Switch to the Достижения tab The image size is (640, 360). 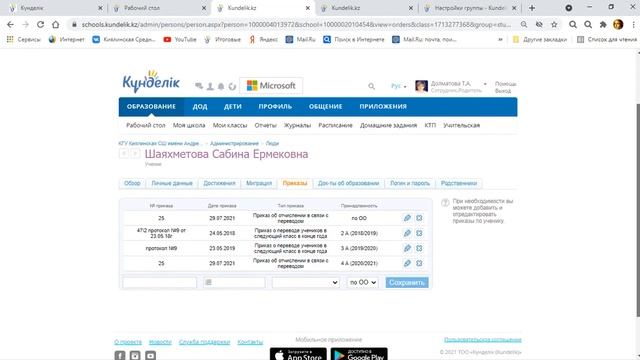[x=219, y=183]
